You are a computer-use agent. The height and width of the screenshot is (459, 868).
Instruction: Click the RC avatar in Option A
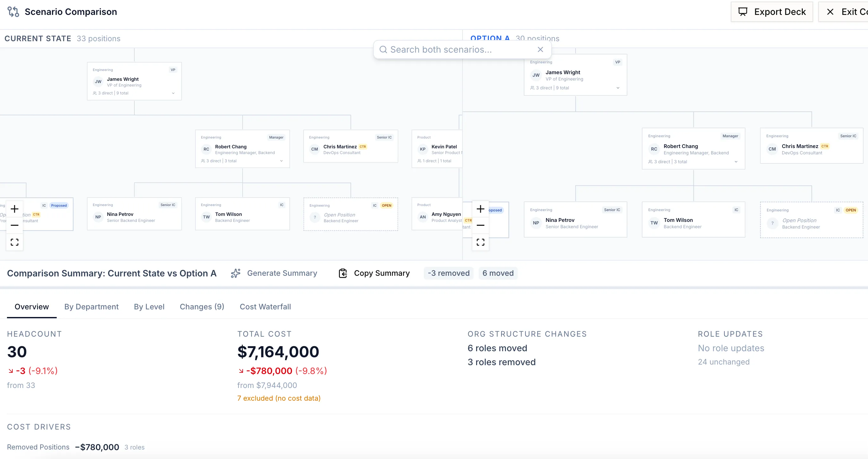point(654,149)
